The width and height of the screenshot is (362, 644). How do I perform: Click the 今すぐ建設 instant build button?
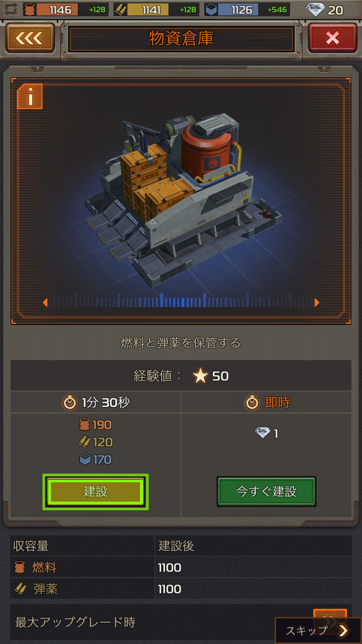click(x=266, y=492)
